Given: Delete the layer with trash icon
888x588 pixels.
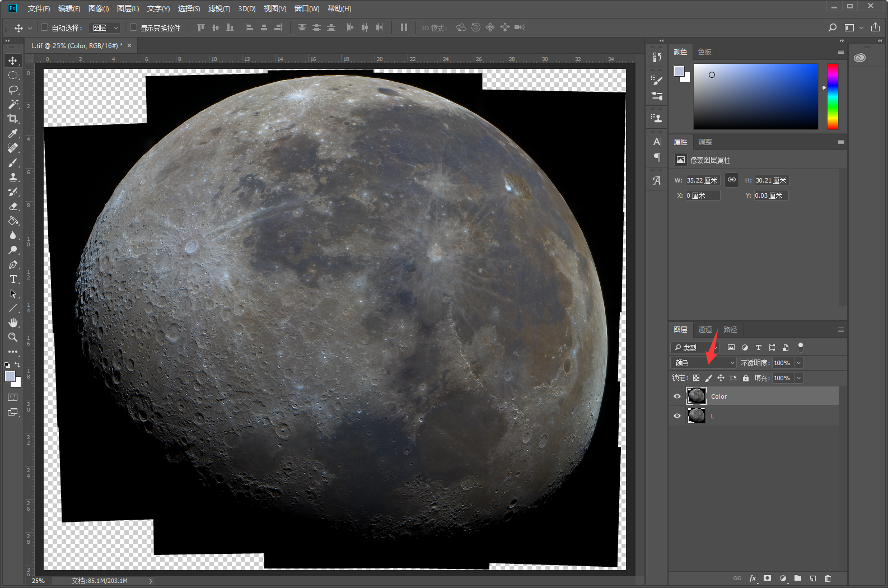Looking at the screenshot, I should click(x=828, y=578).
